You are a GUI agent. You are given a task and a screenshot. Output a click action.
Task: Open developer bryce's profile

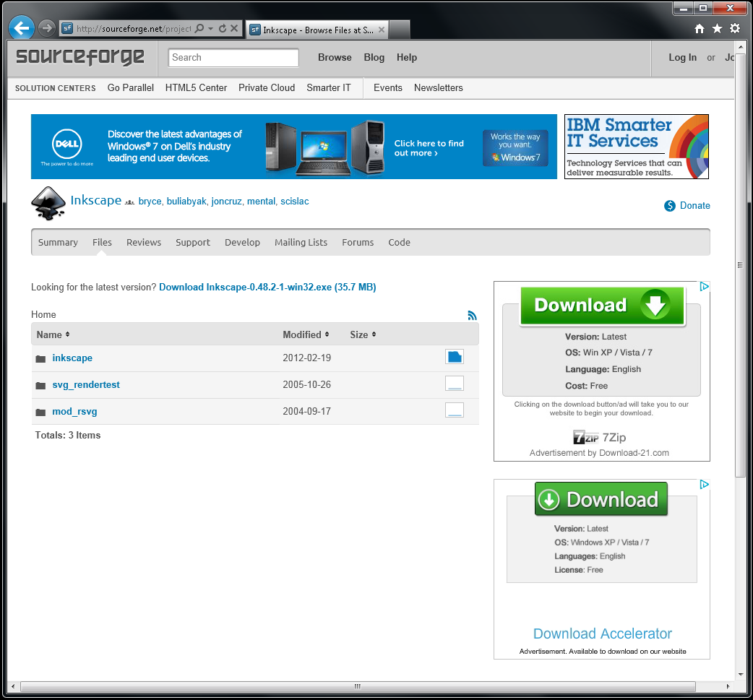pyautogui.click(x=150, y=201)
